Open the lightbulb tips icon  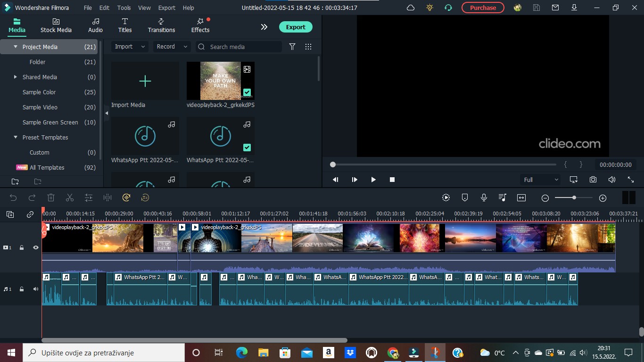429,8
